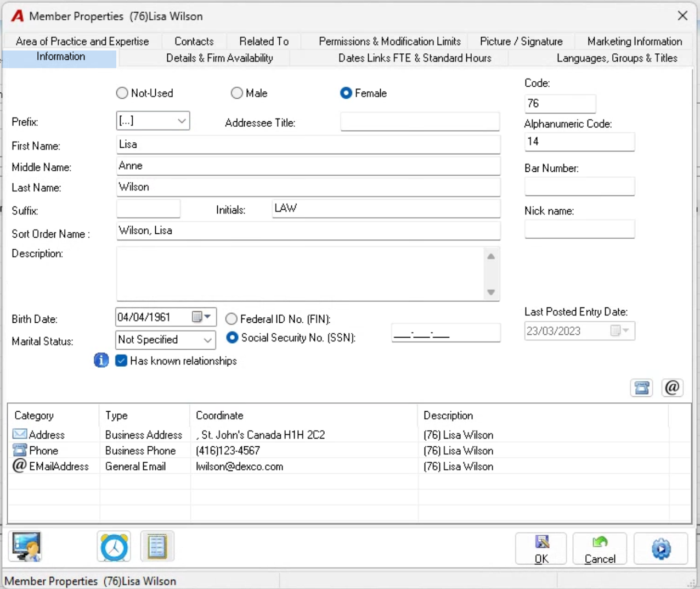Open the Birth Date calendar picker
The height and width of the screenshot is (589, 700).
click(x=201, y=317)
